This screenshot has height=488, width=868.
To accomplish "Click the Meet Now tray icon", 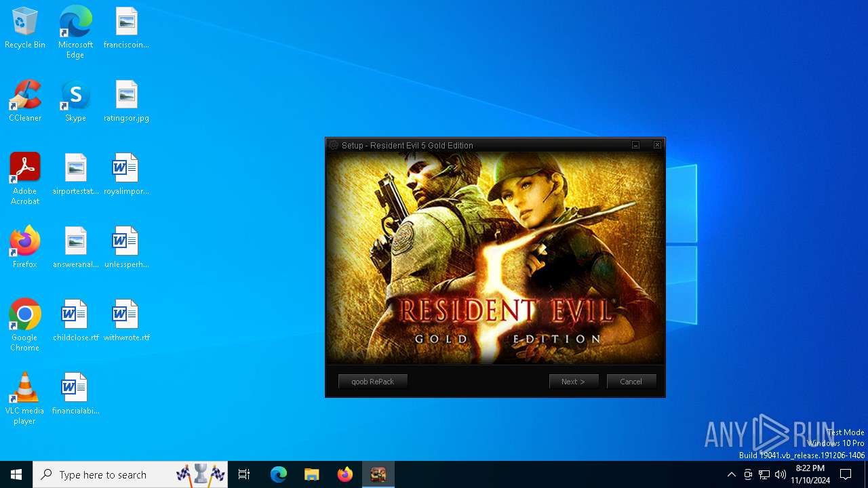I will pos(748,474).
